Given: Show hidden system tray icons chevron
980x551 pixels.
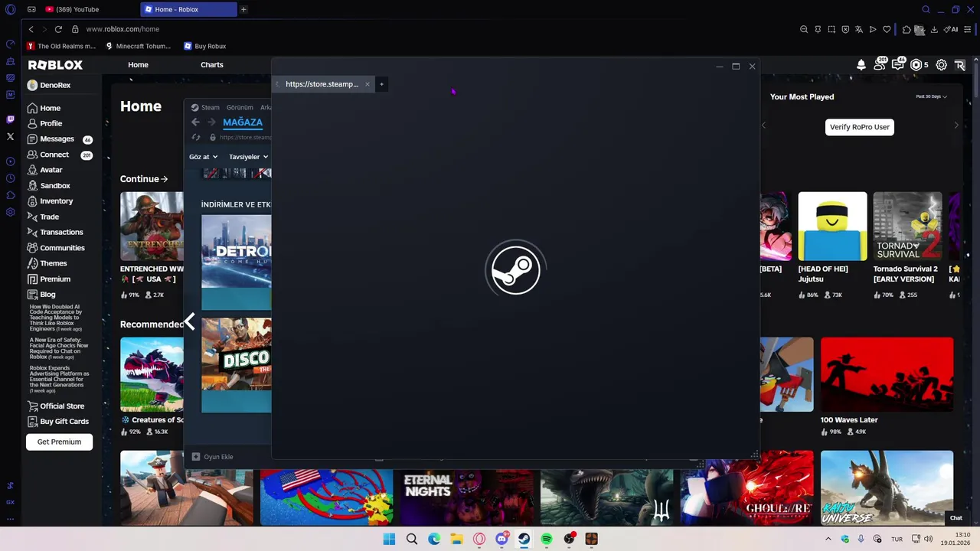Looking at the screenshot, I should pos(828,540).
